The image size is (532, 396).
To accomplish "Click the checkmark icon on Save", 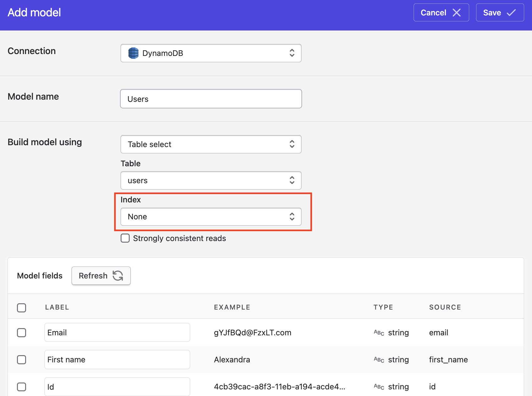I will tap(511, 13).
